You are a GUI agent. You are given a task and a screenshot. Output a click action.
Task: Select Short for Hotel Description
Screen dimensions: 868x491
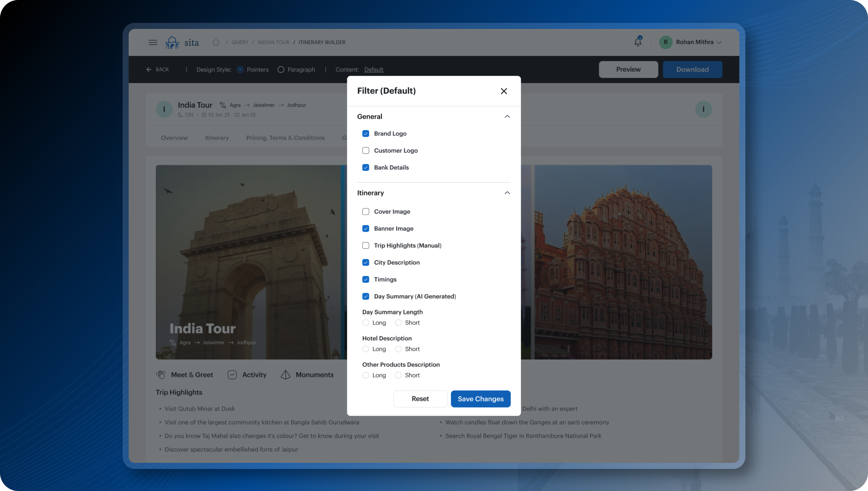(x=399, y=349)
